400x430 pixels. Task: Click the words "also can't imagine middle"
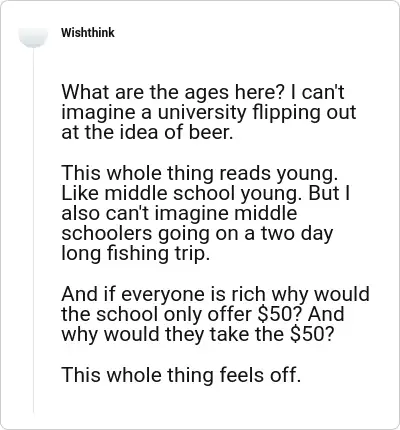[179, 214]
